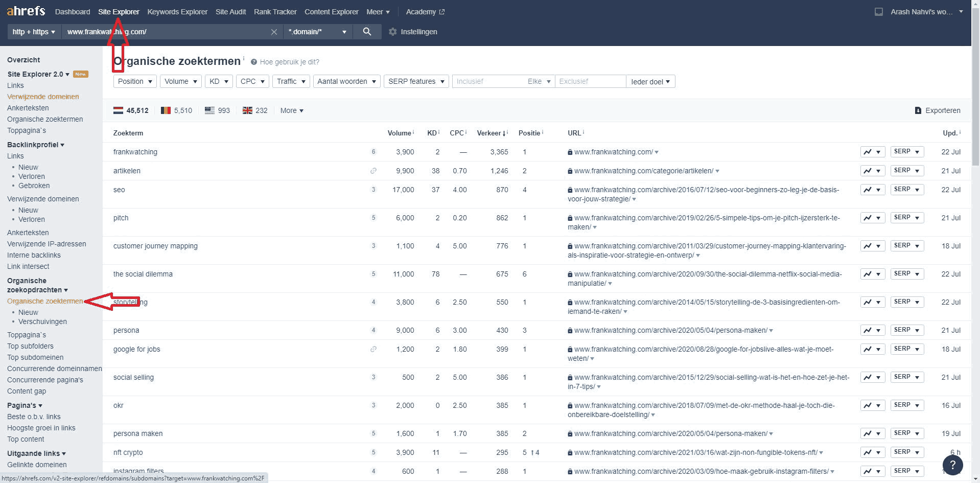Click the Ahrefs logo
Image resolution: width=980 pixels, height=483 pixels.
coord(26,11)
